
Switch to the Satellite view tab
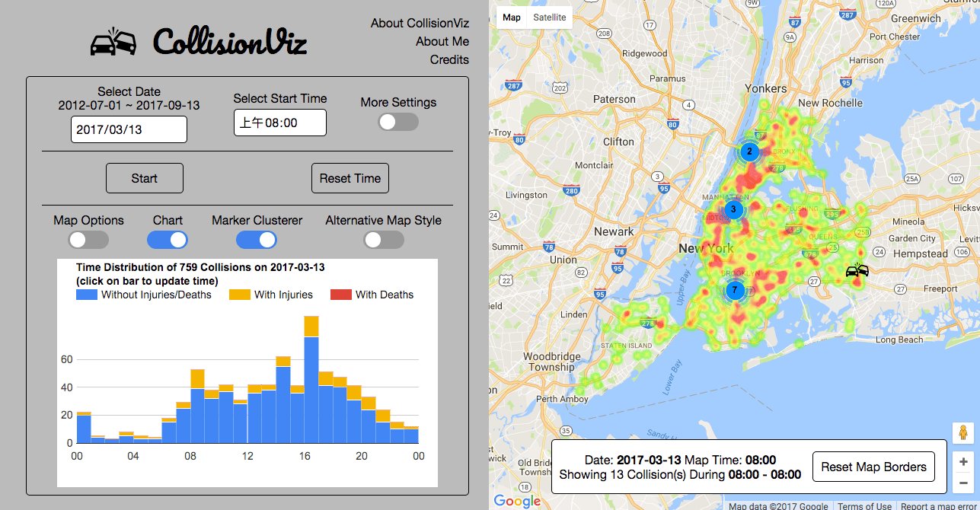(x=550, y=18)
